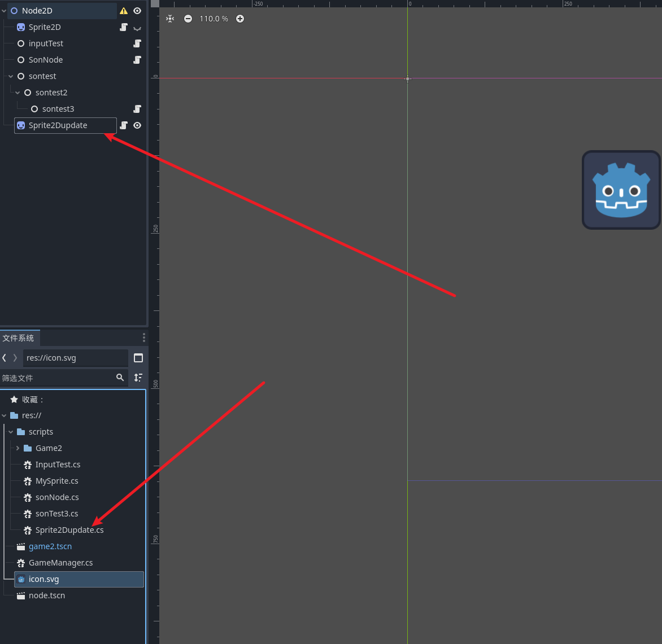Open the script attached to inputTest
The width and height of the screenshot is (662, 644).
(137, 43)
